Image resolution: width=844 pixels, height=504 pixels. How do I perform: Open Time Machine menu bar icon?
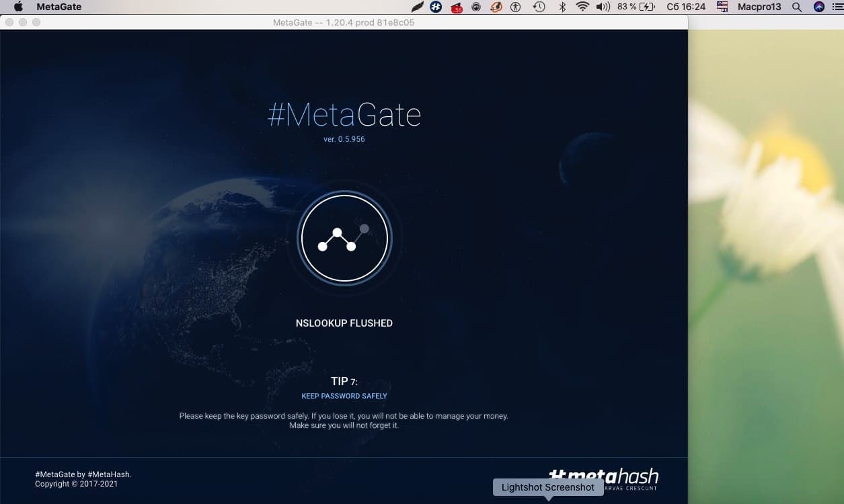[539, 7]
